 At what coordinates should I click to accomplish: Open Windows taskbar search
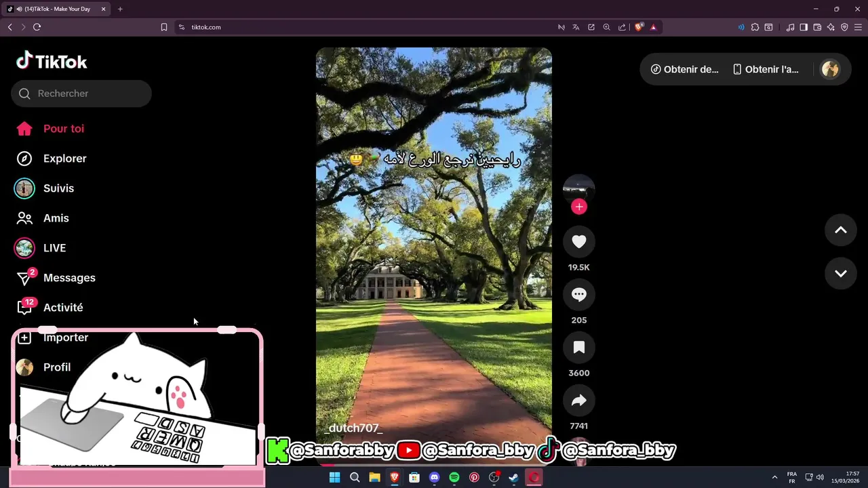(355, 478)
